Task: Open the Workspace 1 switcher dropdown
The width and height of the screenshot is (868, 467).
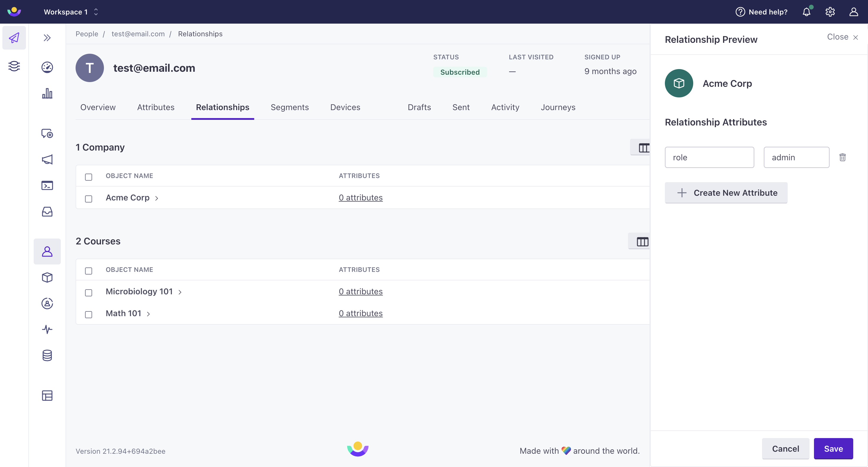Action: pyautogui.click(x=71, y=12)
